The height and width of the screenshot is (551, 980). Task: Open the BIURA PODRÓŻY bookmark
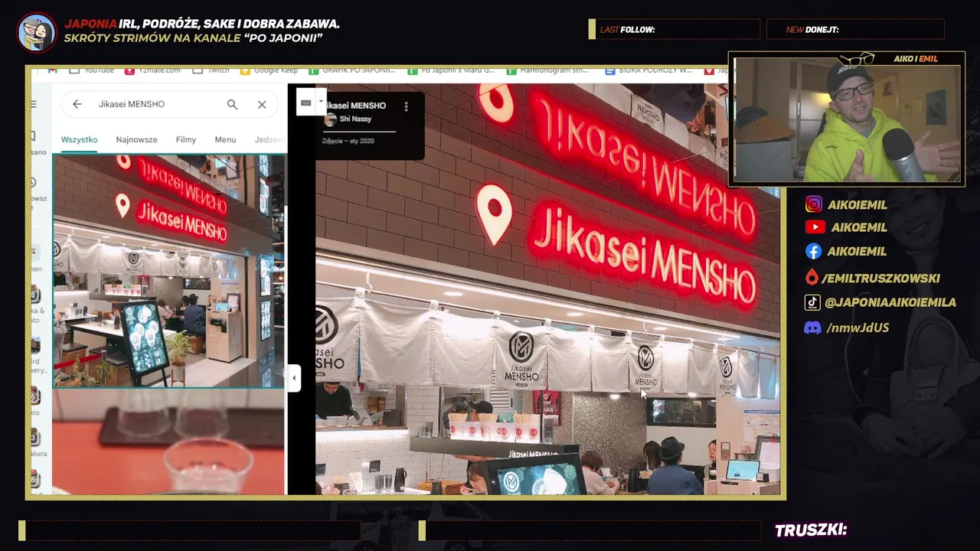pyautogui.click(x=648, y=70)
